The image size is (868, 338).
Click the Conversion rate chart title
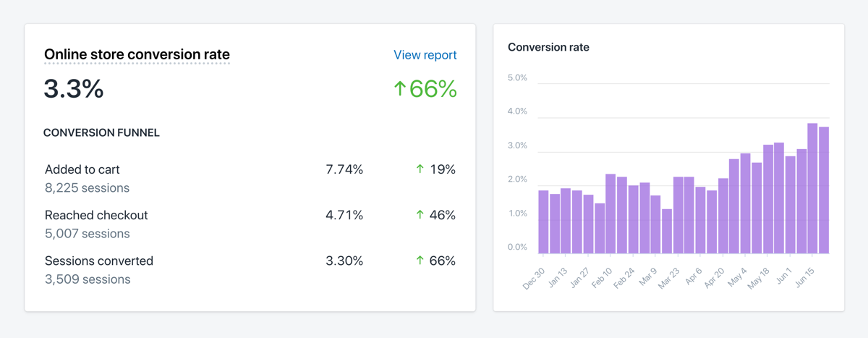[548, 48]
